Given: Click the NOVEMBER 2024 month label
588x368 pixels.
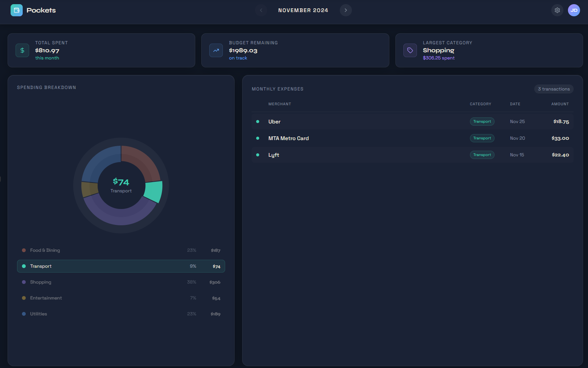Looking at the screenshot, I should click(x=303, y=10).
